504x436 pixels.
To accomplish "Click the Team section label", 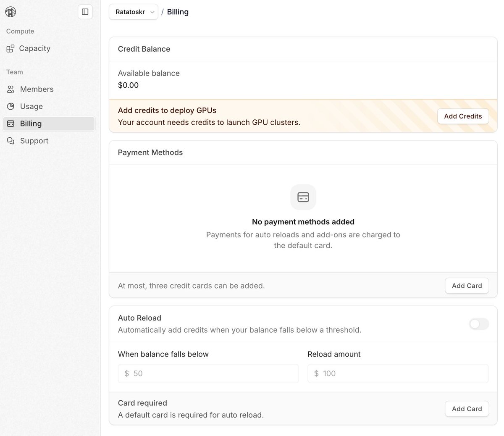I will tap(15, 72).
